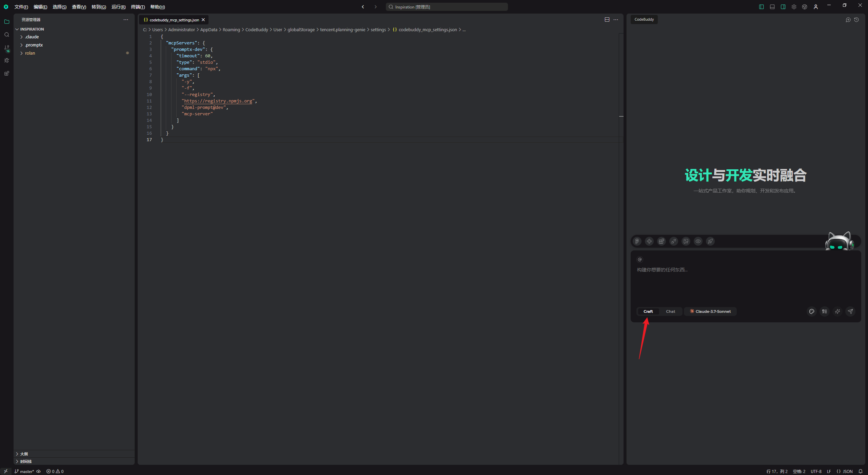
Task: Open the Explorer view in the activity bar
Action: 6,22
